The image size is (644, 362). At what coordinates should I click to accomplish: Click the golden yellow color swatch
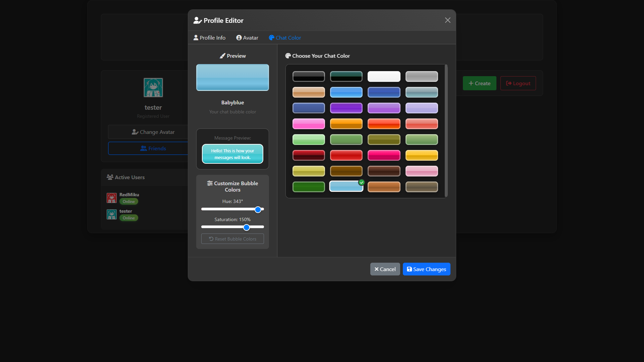[422, 155]
